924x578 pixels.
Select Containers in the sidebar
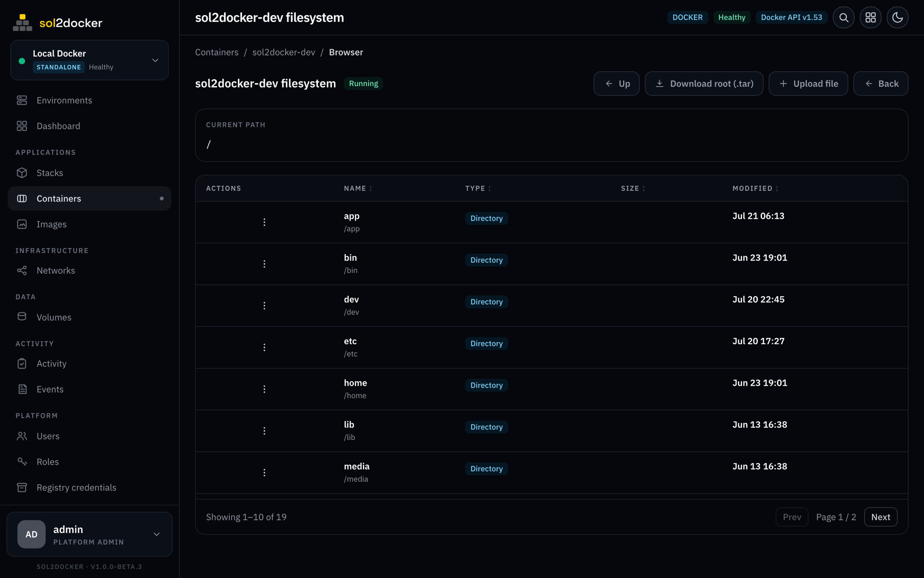(x=90, y=198)
